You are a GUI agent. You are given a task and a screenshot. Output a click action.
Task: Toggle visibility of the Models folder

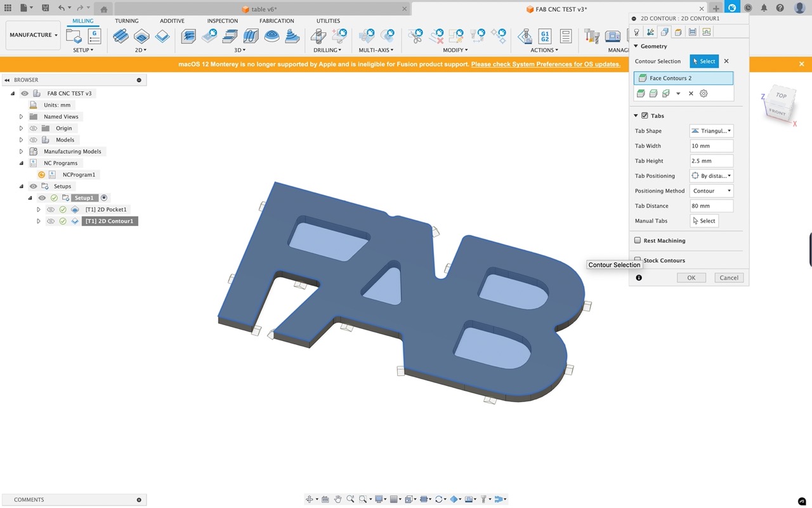(x=34, y=140)
